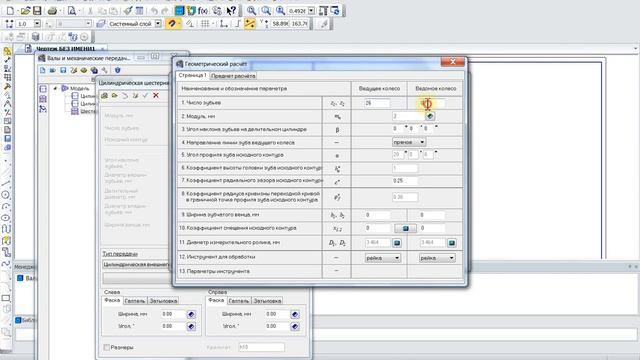
Task: Click the Zoom out magnifier icon
Action: (266, 11)
